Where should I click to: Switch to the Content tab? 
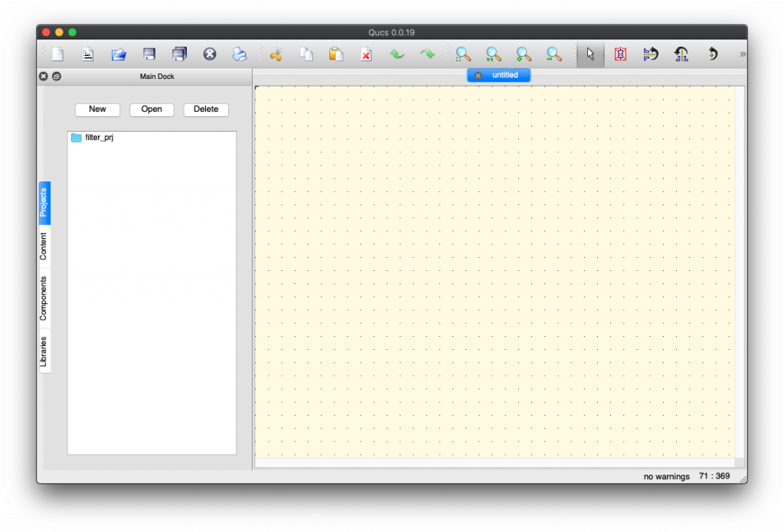44,246
